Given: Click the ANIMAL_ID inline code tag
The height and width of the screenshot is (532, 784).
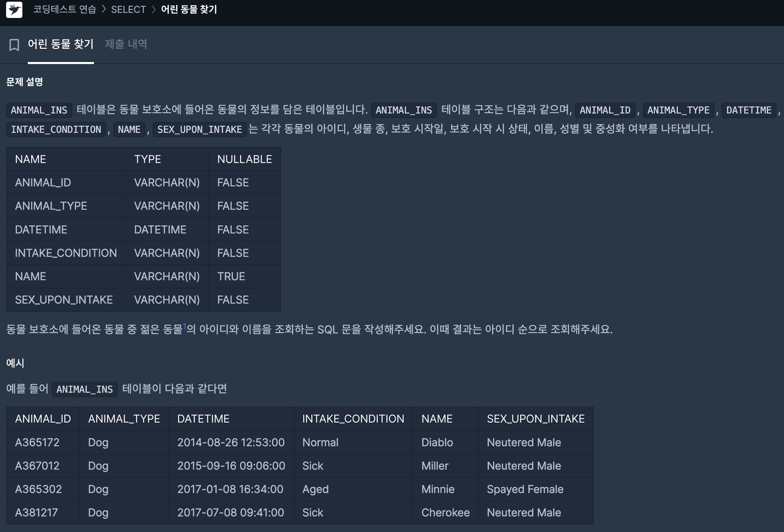Looking at the screenshot, I should click(x=605, y=110).
